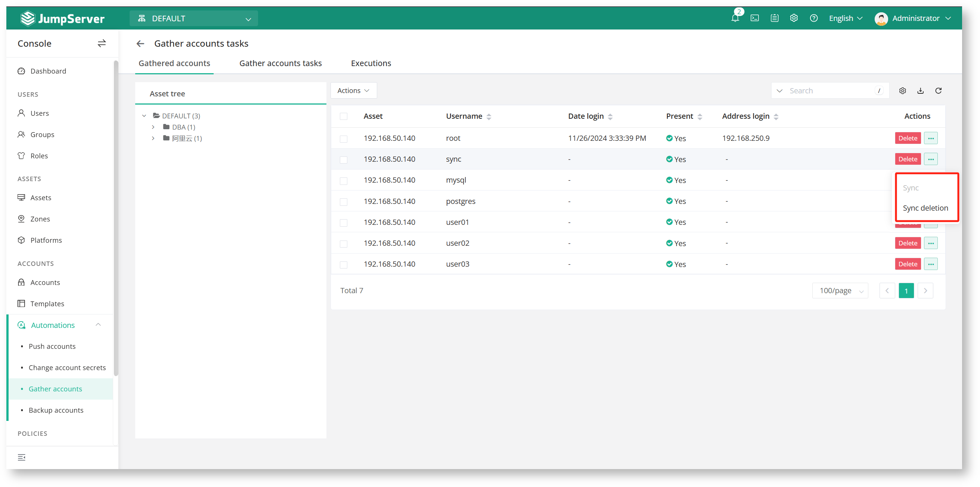
Task: Check the user03 account row checkbox
Action: [x=344, y=265]
